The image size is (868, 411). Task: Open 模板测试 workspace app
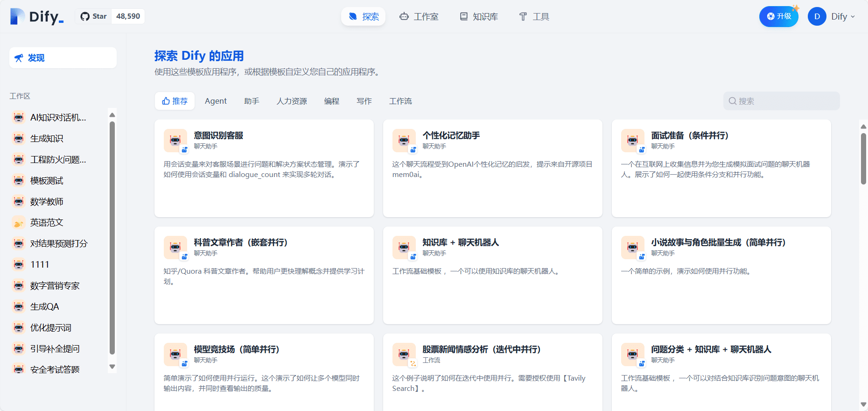(x=58, y=180)
